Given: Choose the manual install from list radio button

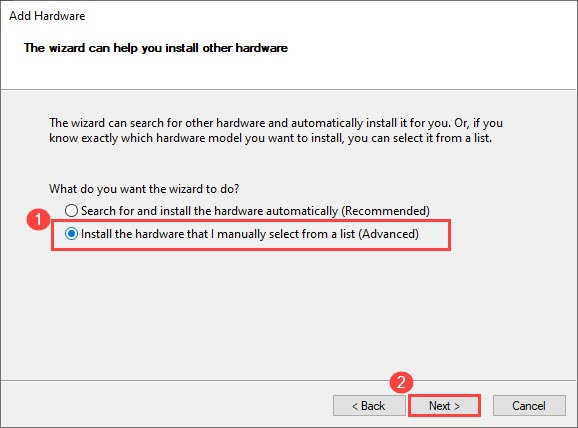Looking at the screenshot, I should point(71,234).
